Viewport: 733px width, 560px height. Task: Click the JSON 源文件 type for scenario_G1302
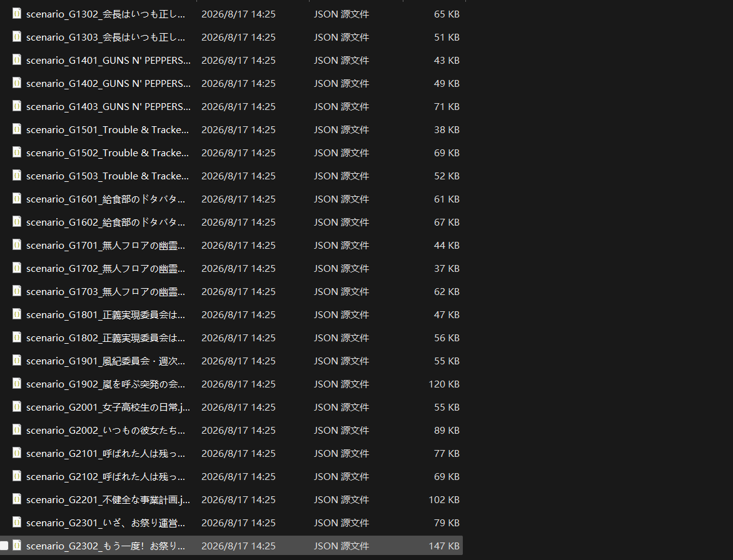point(341,14)
